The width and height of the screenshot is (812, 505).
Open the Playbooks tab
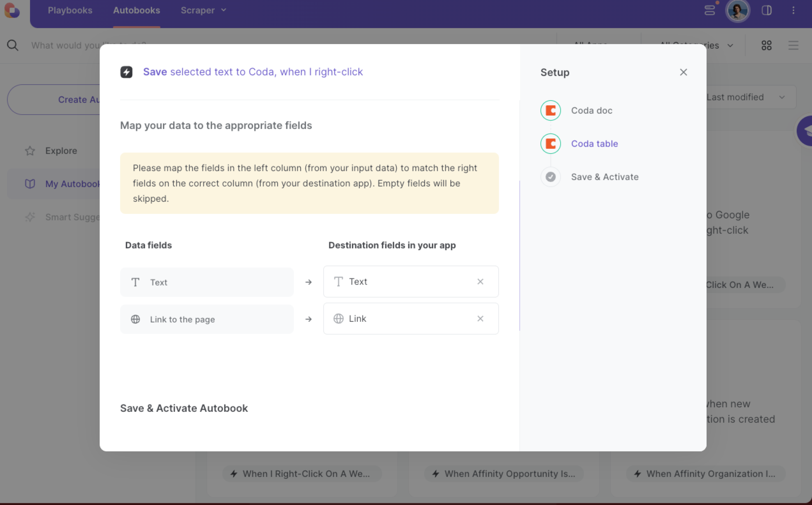pyautogui.click(x=70, y=10)
